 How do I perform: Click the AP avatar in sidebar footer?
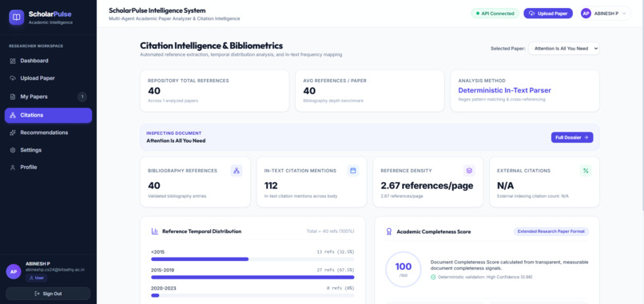pyautogui.click(x=14, y=271)
